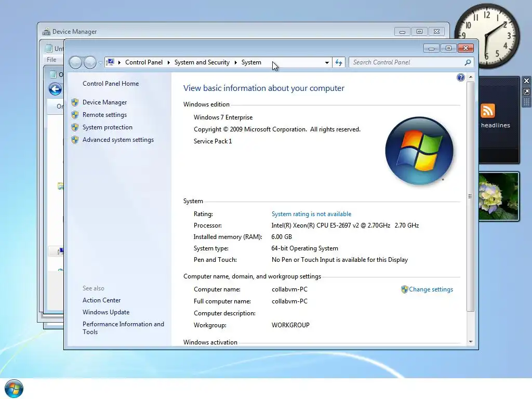Open System protection link
Screen dimensions: 532x399
click(x=107, y=127)
